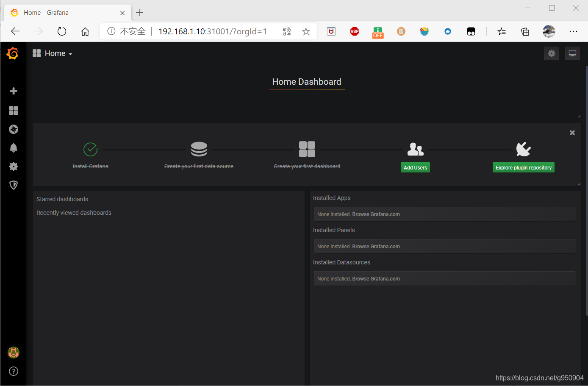Close the Home - Grafana tab

122,13
